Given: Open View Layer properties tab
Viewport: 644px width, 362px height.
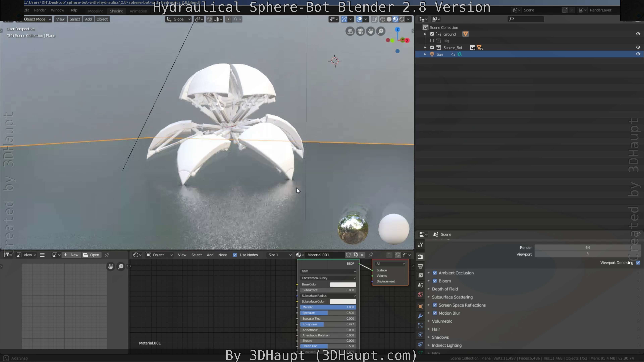Looking at the screenshot, I should 420,276.
